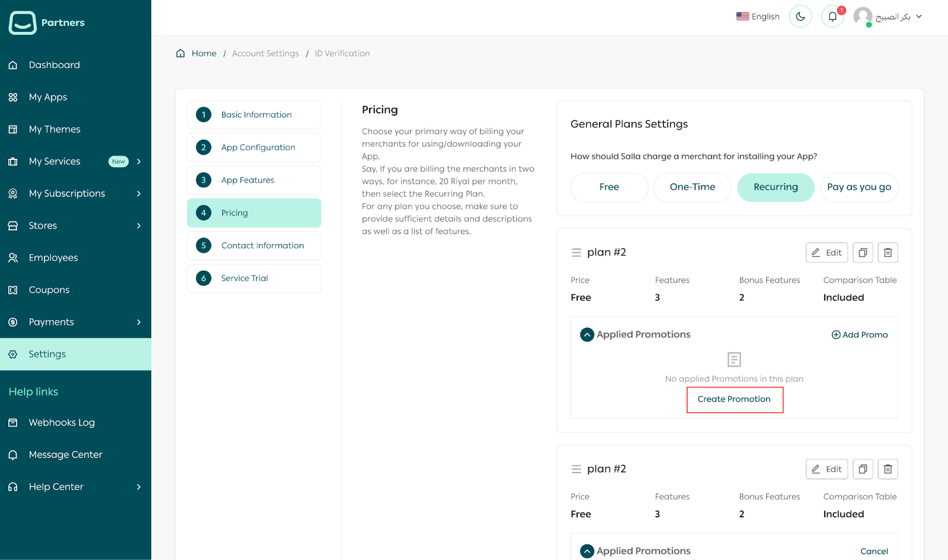This screenshot has width=948, height=560.
Task: Open Dashboard from the sidebar
Action: tap(54, 65)
